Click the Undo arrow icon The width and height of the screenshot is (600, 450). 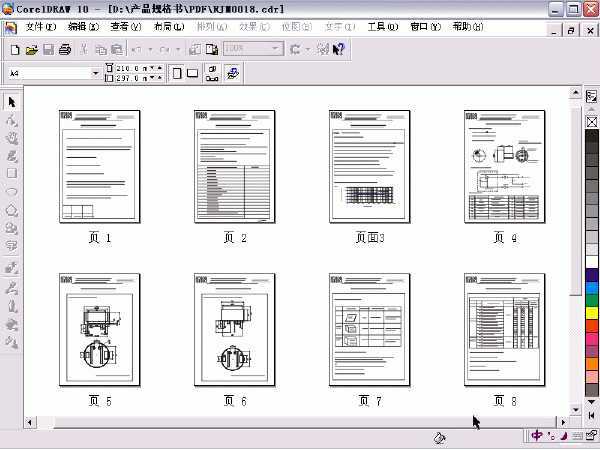click(136, 49)
